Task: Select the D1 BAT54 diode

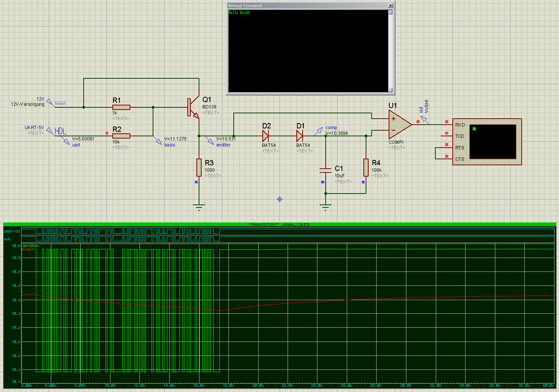Action: tap(300, 136)
